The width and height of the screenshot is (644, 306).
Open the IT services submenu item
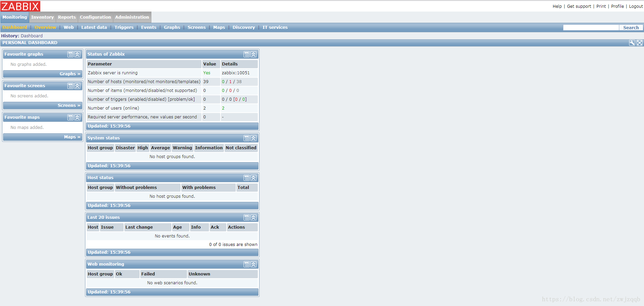275,27
